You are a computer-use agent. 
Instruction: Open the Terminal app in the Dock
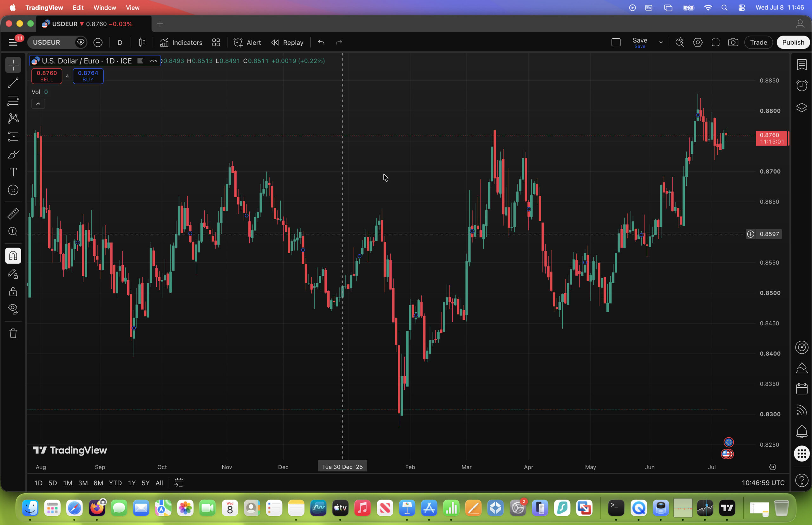(x=616, y=508)
